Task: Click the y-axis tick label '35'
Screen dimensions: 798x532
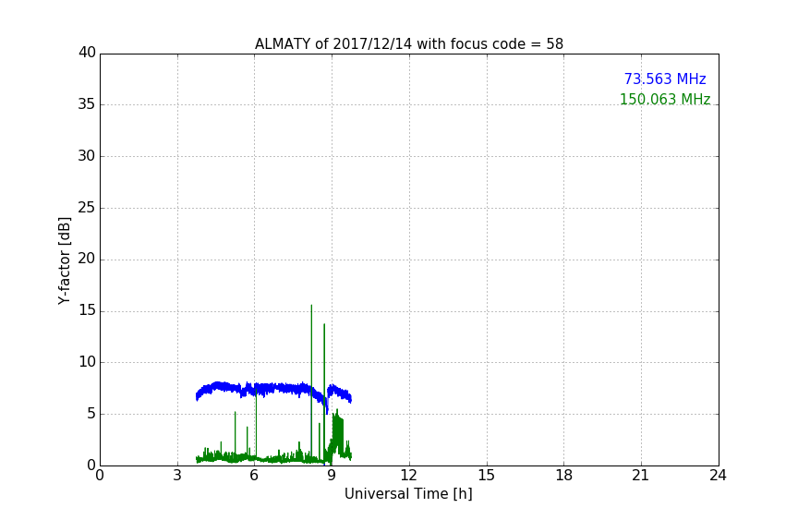Action: 87,104
